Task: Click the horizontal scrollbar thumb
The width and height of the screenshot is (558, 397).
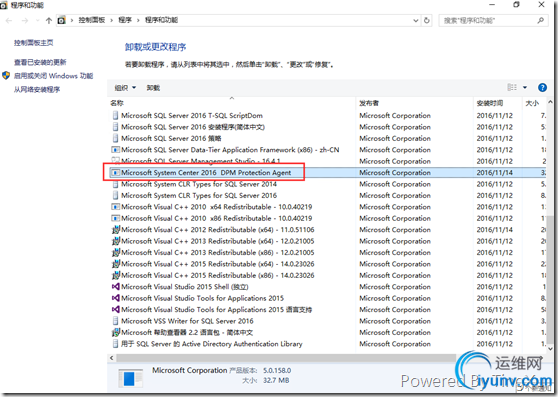Action: 286,358
